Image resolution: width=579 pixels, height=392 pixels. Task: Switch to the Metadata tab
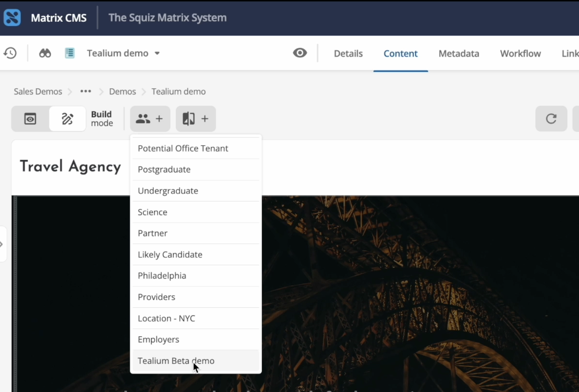(458, 53)
